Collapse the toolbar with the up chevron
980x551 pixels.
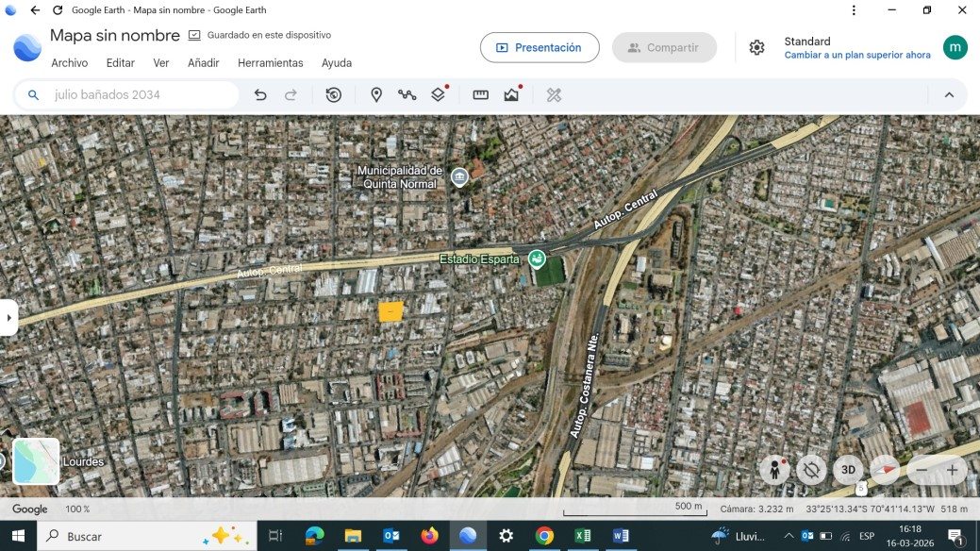click(x=949, y=95)
